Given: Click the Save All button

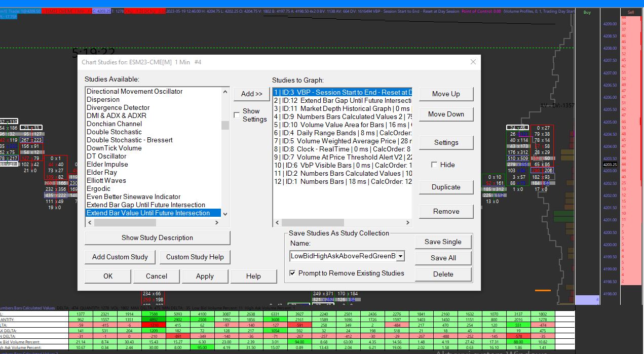Looking at the screenshot, I should click(443, 258).
